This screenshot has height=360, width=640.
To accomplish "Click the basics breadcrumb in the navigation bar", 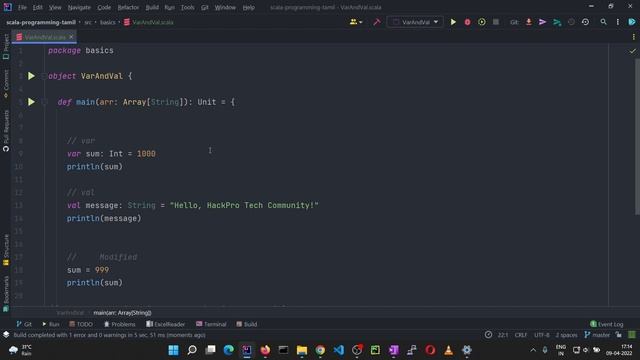I will (x=108, y=22).
